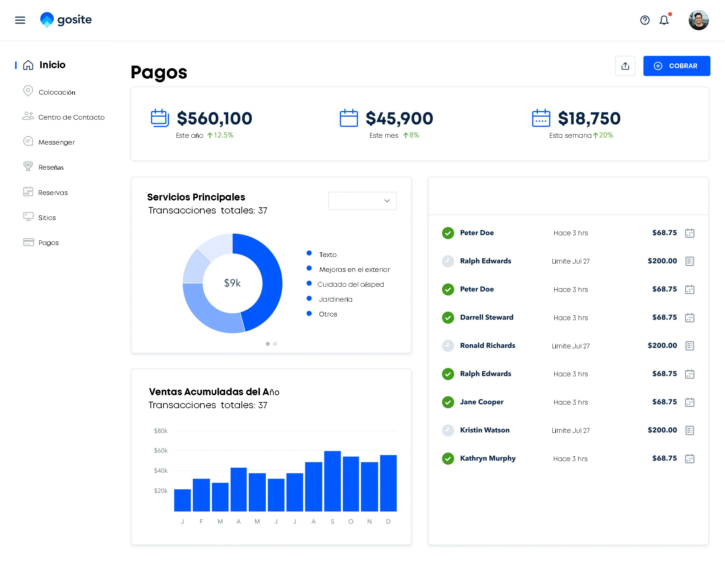Open the hamburger navigation menu

tap(20, 20)
